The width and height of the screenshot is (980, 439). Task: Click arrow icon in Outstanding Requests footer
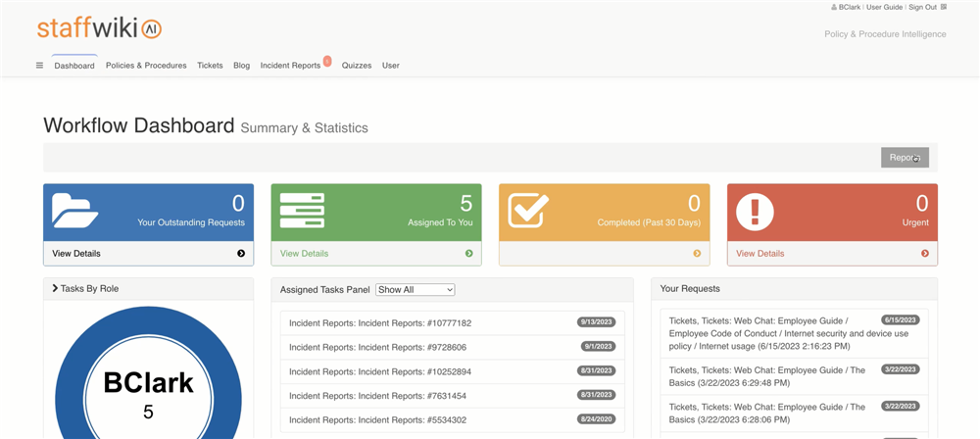[x=241, y=254]
